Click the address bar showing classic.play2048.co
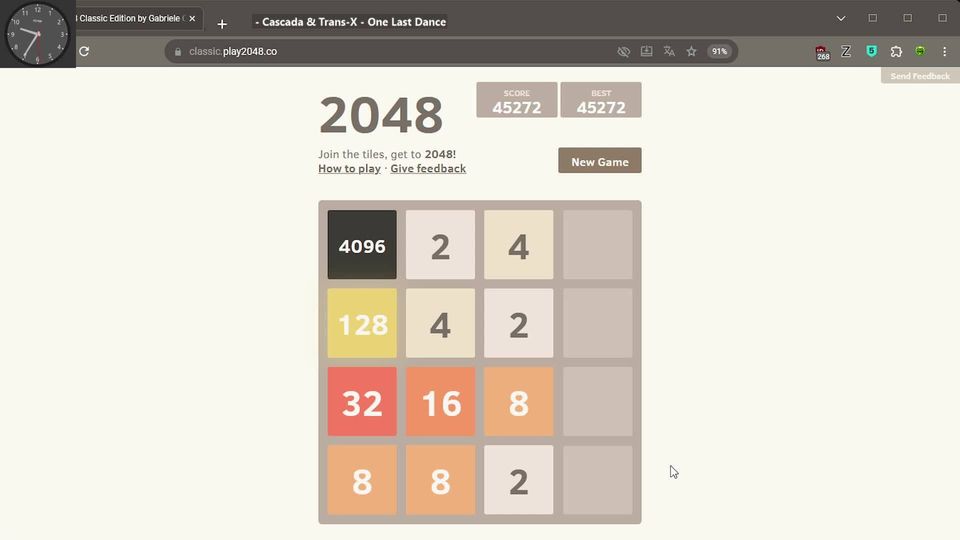This screenshot has width=960, height=540. pos(400,51)
